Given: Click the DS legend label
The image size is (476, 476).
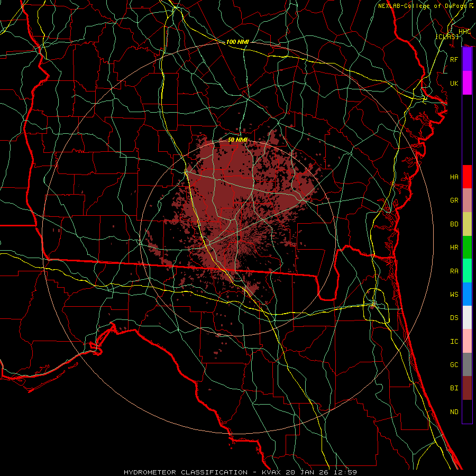Looking at the screenshot, I should click(454, 318).
